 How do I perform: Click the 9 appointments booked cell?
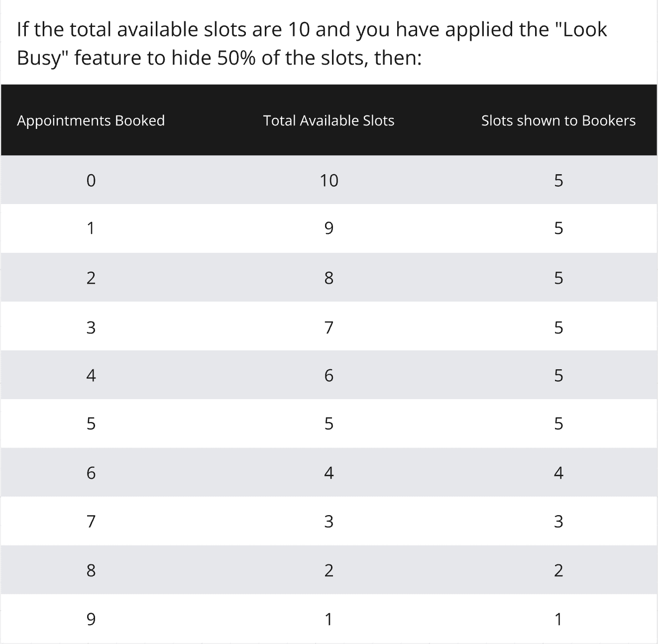tap(91, 619)
